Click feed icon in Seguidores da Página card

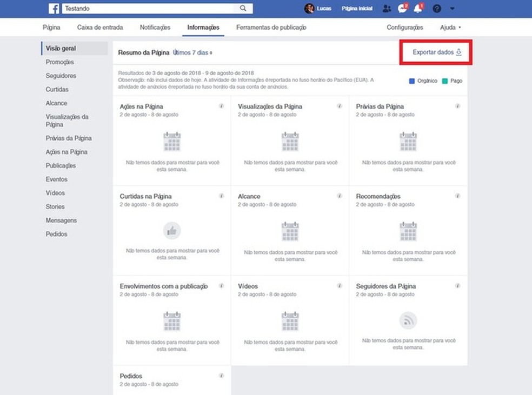408,320
